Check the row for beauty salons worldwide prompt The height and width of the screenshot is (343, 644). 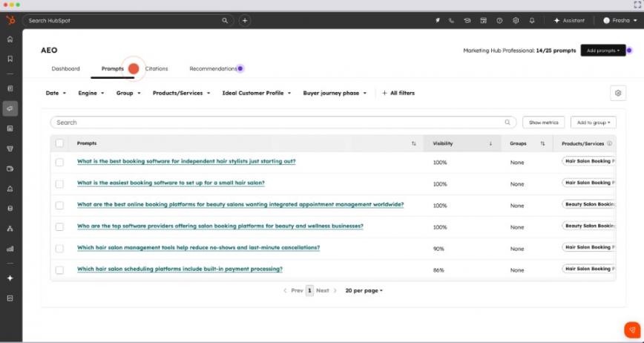59,206
